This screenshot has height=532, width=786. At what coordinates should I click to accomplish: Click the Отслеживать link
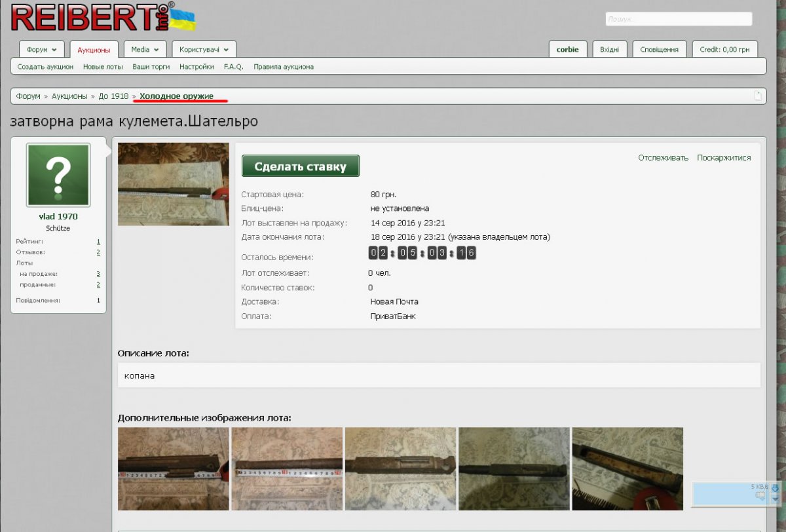(663, 157)
